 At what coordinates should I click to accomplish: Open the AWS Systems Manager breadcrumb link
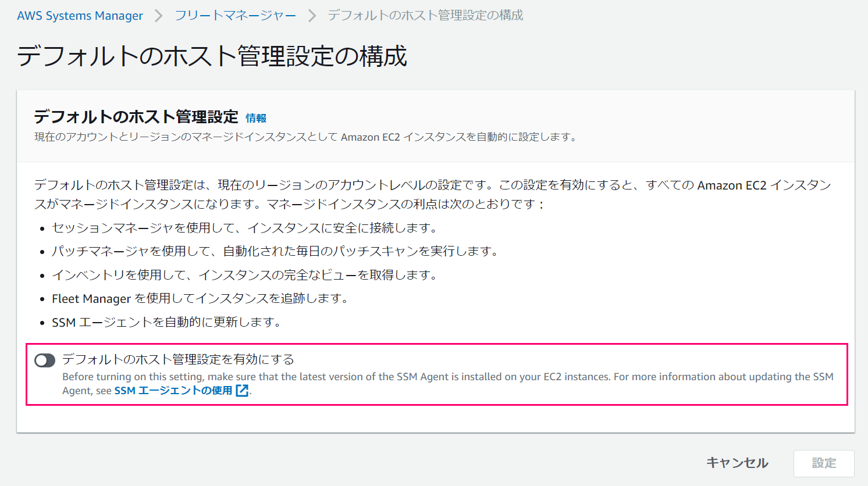click(80, 16)
